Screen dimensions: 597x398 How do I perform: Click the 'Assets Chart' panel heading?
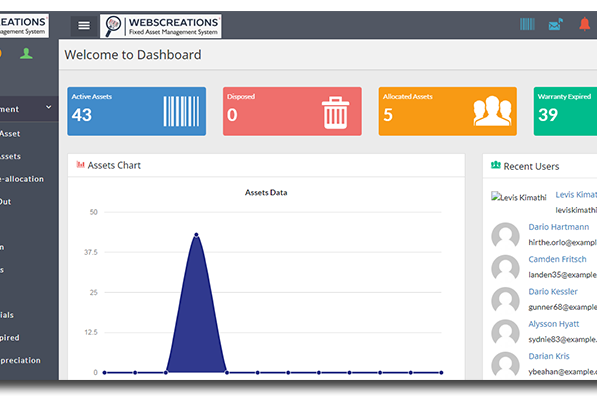point(114,165)
